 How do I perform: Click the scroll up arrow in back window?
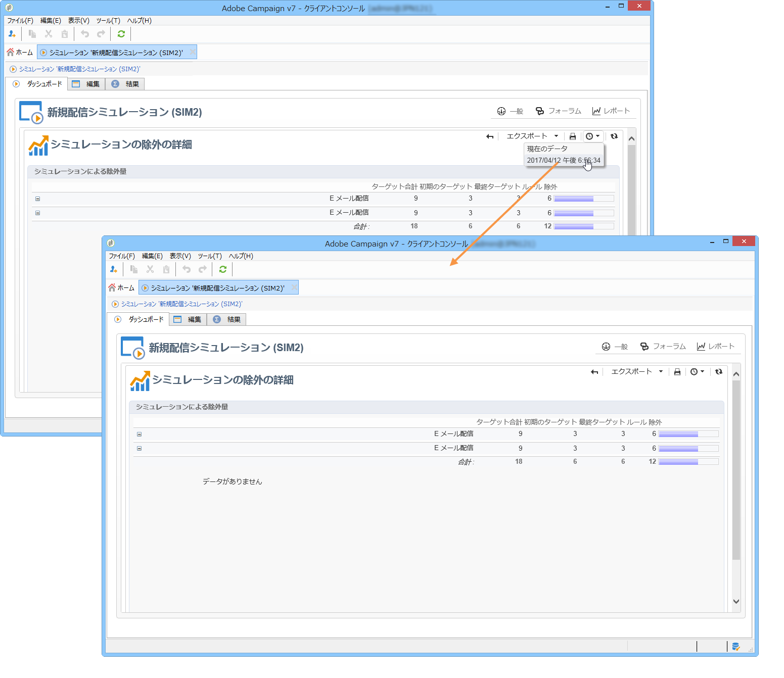point(631,139)
